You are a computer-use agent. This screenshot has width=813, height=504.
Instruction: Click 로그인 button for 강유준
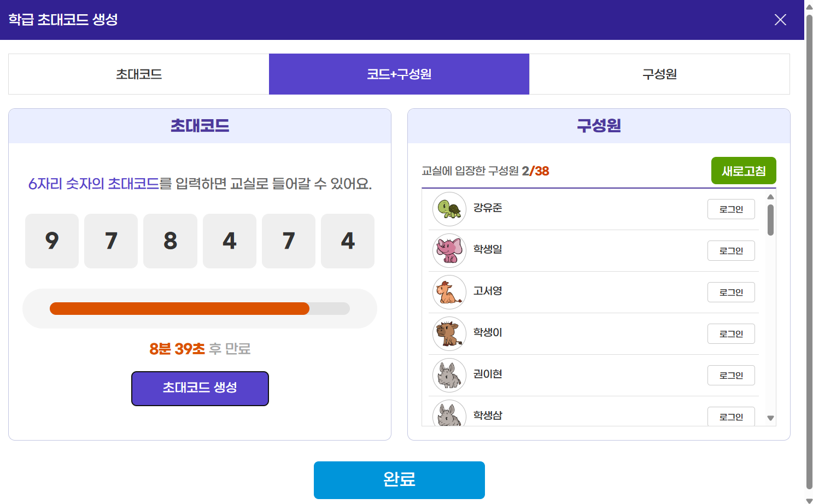(x=731, y=209)
